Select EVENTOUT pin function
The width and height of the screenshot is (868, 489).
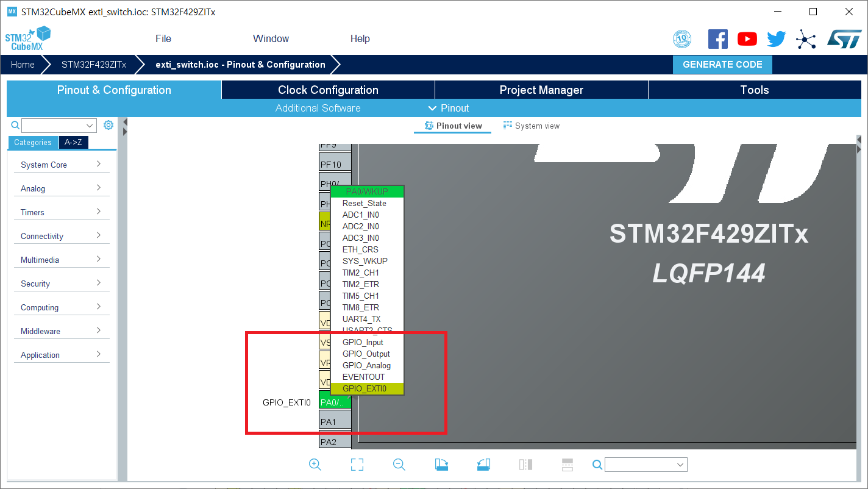point(367,377)
